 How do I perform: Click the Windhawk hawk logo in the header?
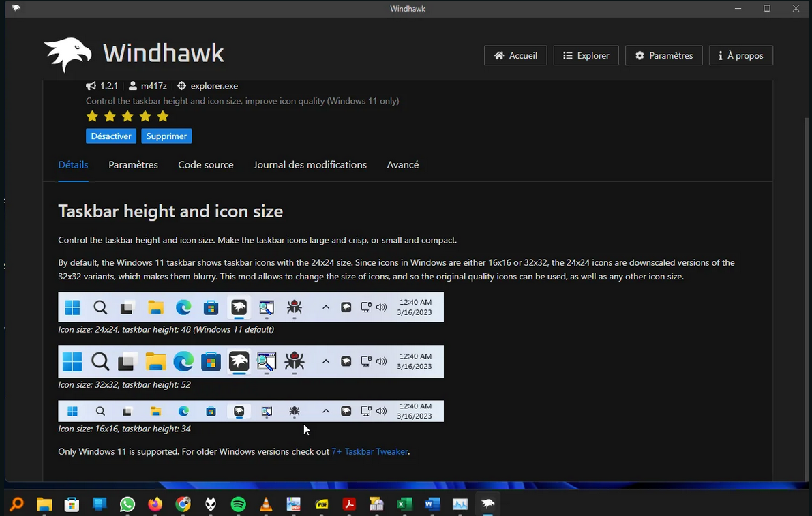coord(68,54)
